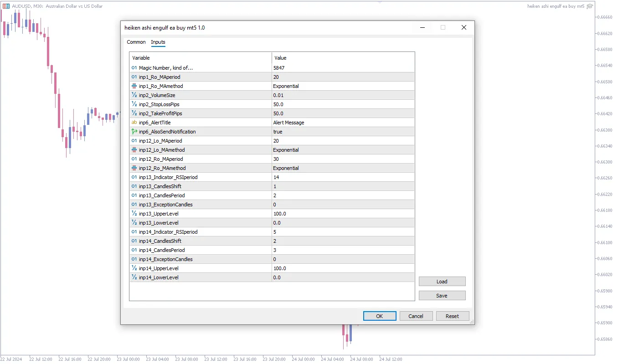Image resolution: width=618 pixels, height=364 pixels.
Task: Click the string icon beside inp6_AlertTitle
Action: coord(134,123)
